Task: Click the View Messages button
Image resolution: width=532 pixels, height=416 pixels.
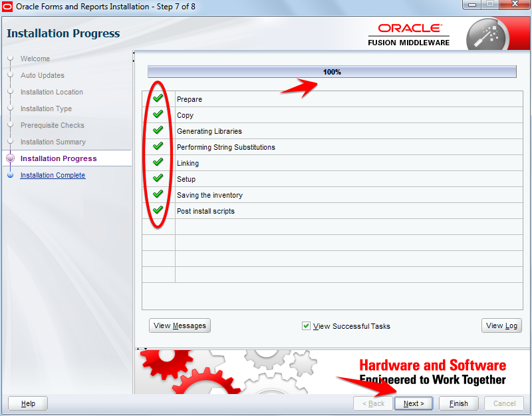Action: (180, 325)
